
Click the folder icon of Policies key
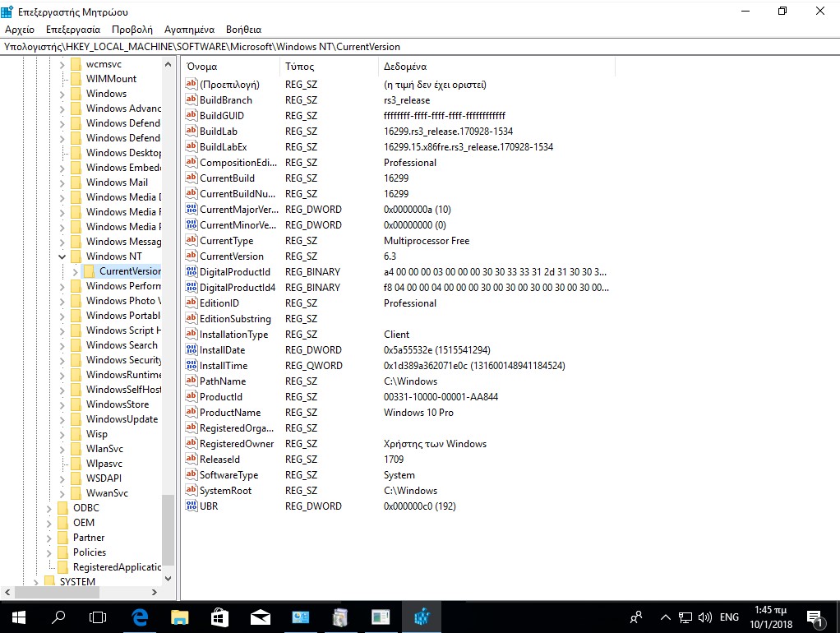tap(62, 552)
